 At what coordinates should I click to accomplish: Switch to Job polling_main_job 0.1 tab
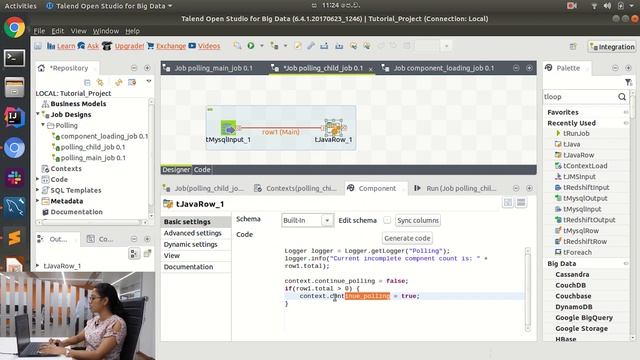pyautogui.click(x=213, y=68)
